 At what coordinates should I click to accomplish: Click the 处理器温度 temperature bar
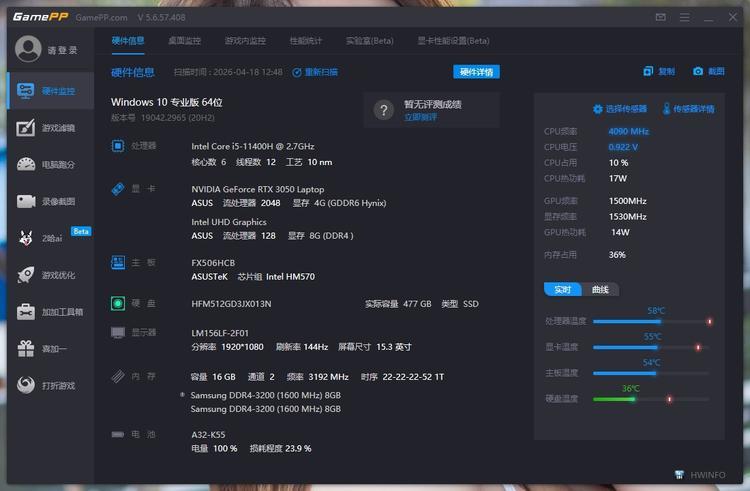[x=650, y=321]
